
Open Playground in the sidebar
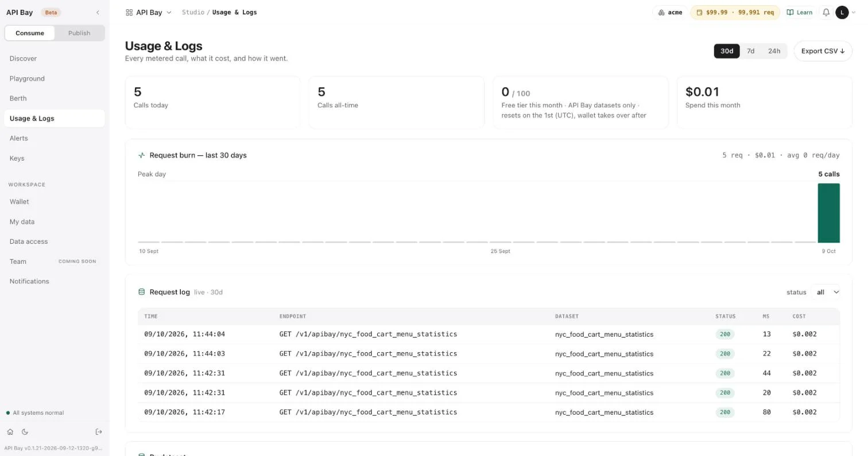point(54,79)
